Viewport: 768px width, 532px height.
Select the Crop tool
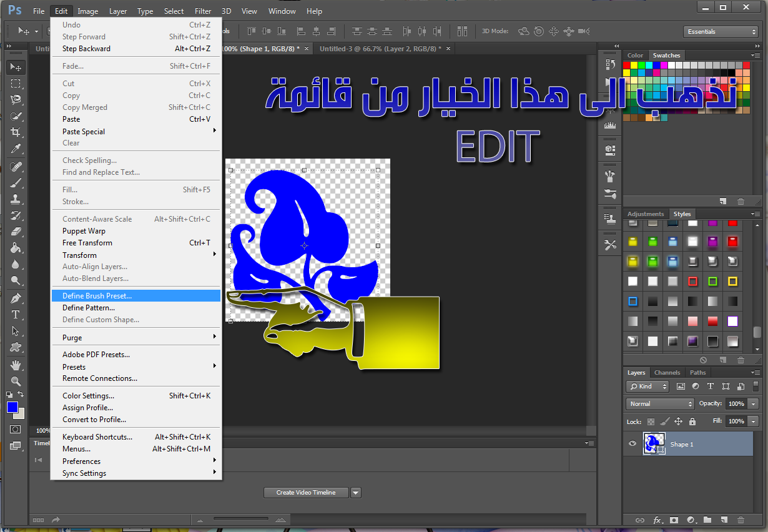16,132
